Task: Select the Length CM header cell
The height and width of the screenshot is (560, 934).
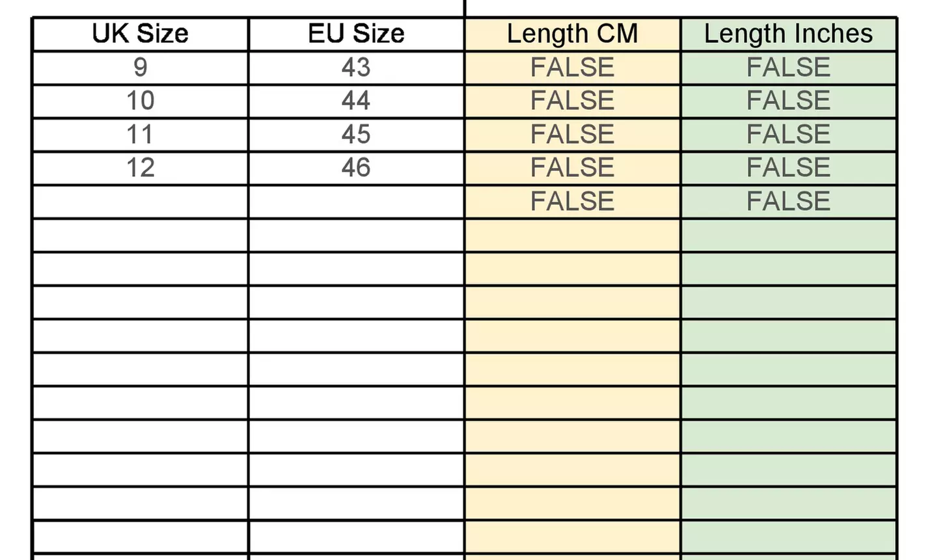Action: click(572, 34)
